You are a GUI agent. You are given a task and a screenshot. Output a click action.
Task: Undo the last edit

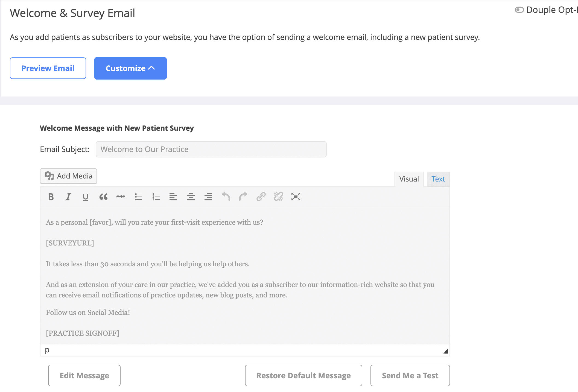tap(226, 197)
